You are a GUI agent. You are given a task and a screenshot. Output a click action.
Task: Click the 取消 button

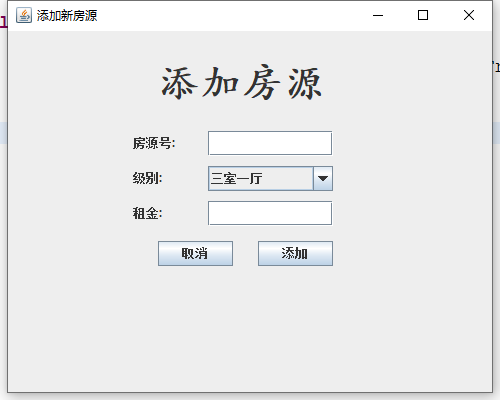coord(195,254)
